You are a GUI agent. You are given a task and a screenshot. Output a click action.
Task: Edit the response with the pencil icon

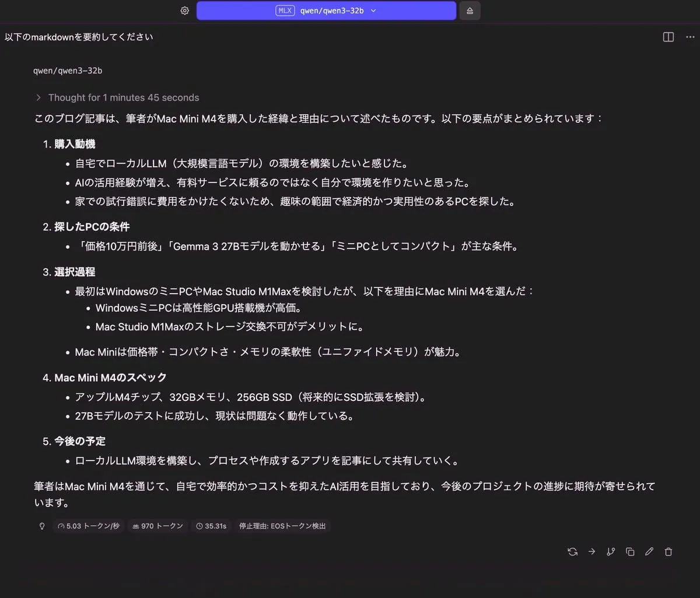tap(649, 551)
